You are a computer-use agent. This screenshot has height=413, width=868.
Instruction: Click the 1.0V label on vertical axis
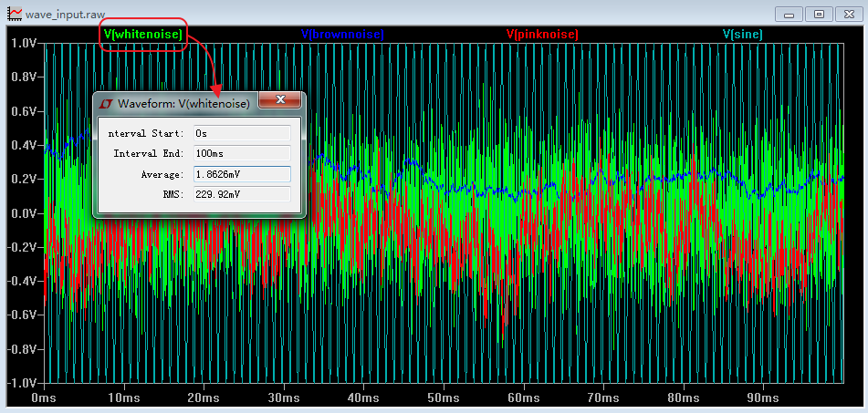tap(25, 43)
